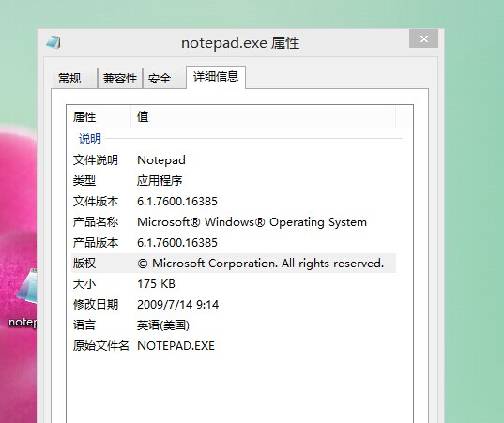Click the 说明 group heading
The image size is (504, 423).
coord(90,139)
